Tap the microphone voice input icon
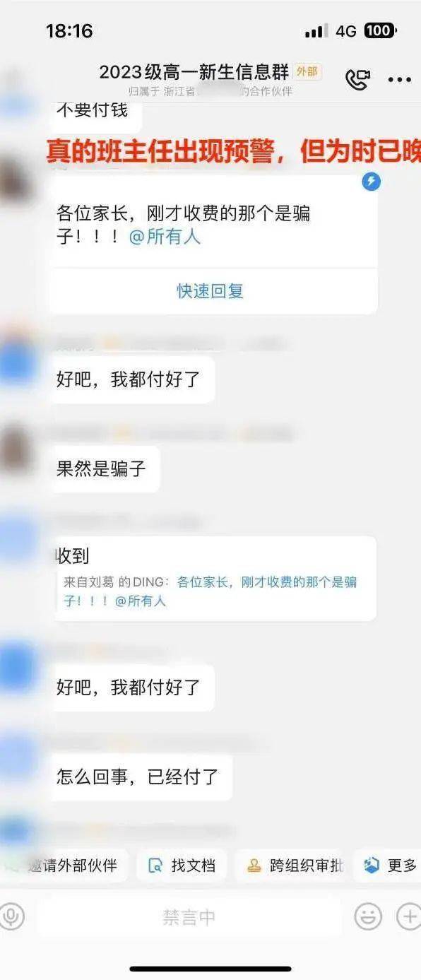This screenshot has width=421, height=980. 11,916
